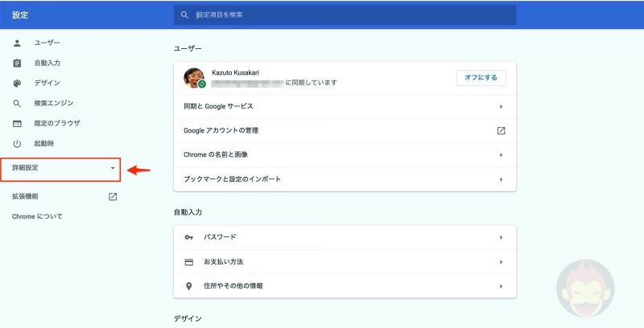
Task: Expand ブックマークと設定のインポート row arrow
Action: click(501, 178)
